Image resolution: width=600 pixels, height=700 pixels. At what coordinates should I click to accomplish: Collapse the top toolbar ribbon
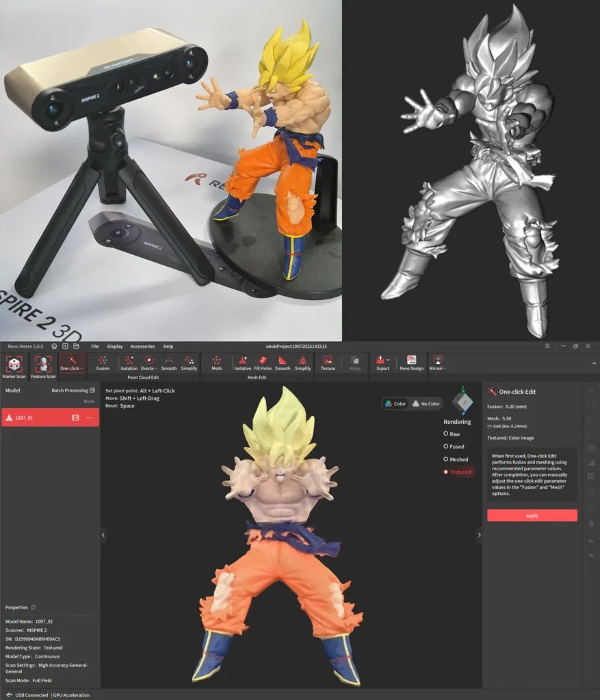click(x=594, y=364)
